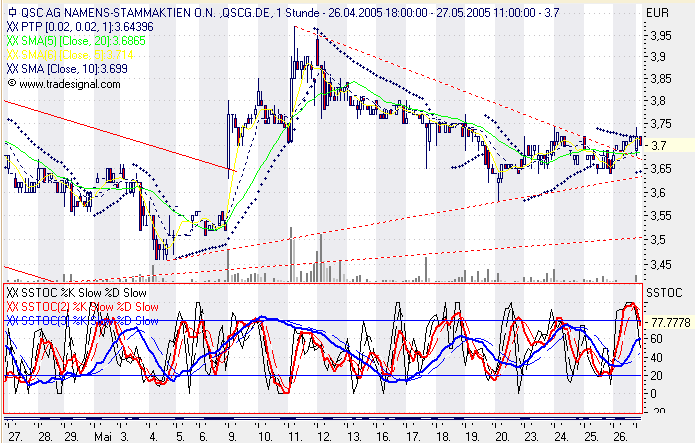Click the 3,9 price axis label
695x443 pixels.
[658, 57]
